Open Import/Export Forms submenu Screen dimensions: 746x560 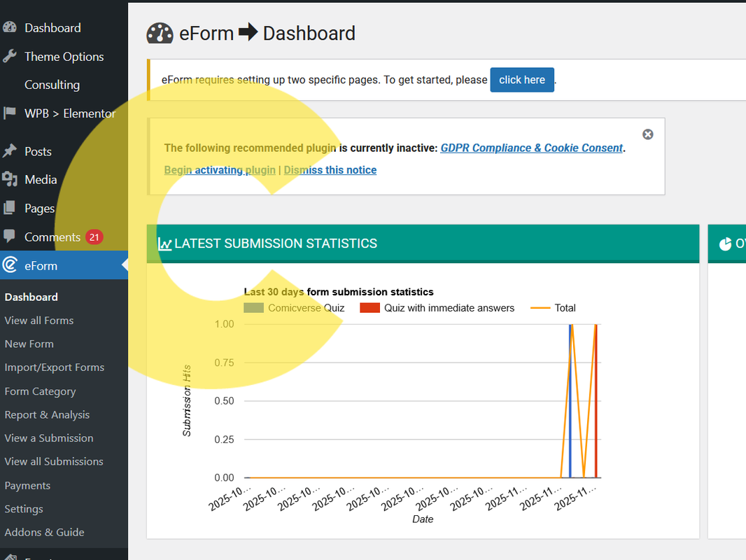tap(55, 367)
